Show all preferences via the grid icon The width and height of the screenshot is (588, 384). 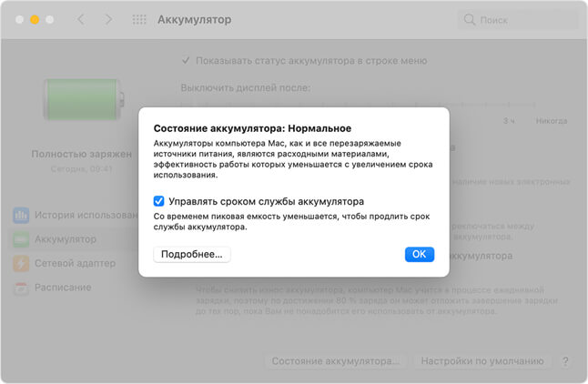(x=139, y=19)
